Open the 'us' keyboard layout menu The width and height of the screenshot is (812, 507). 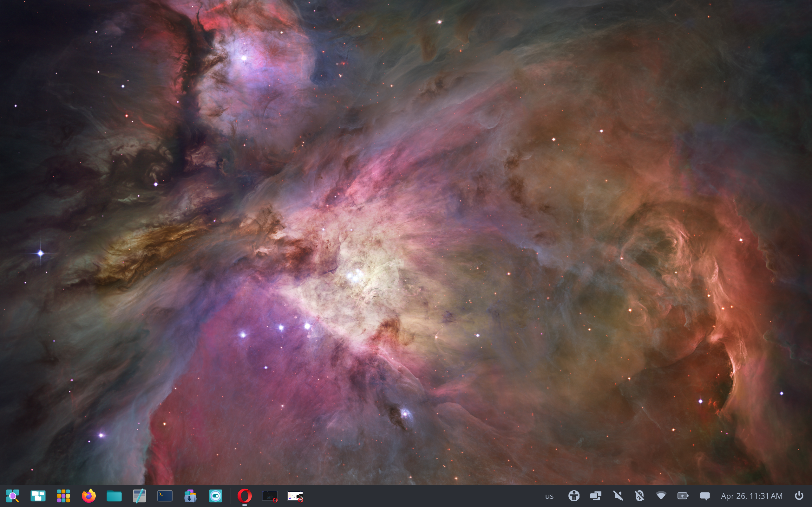(549, 496)
